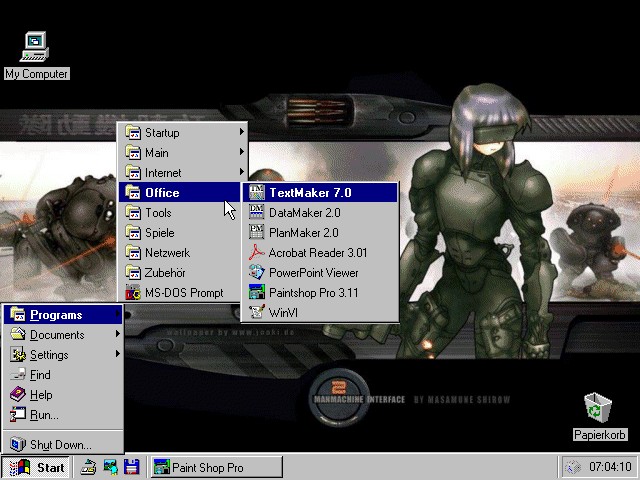The image size is (640, 480).
Task: Click the Papierkorb label text
Action: click(599, 435)
